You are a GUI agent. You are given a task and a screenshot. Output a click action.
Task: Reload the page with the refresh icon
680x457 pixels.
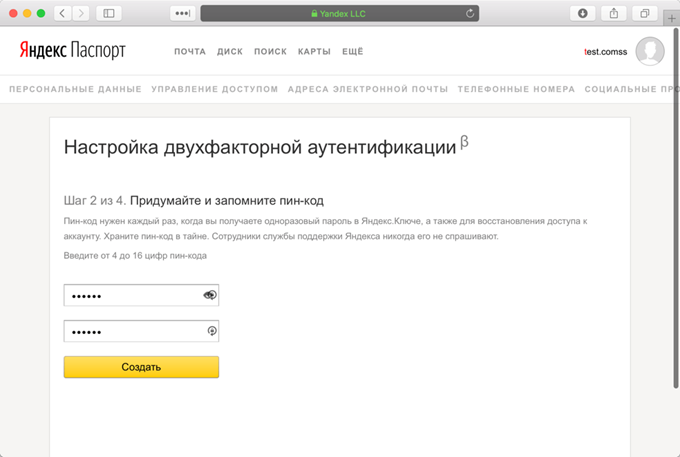click(470, 13)
